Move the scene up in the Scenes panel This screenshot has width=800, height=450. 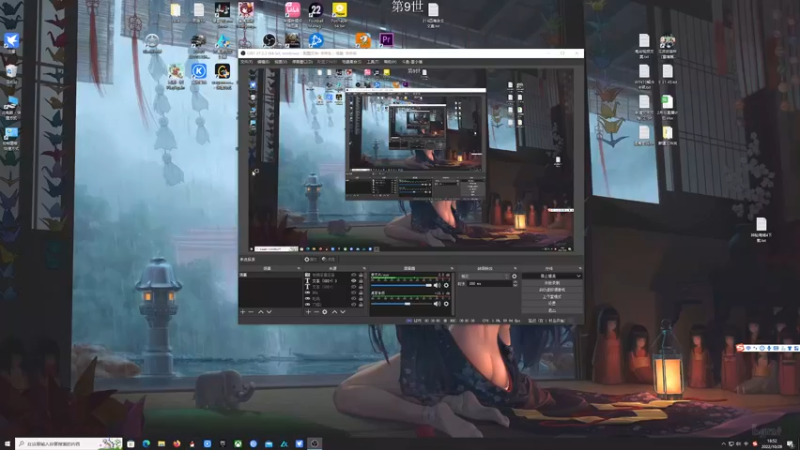260,312
